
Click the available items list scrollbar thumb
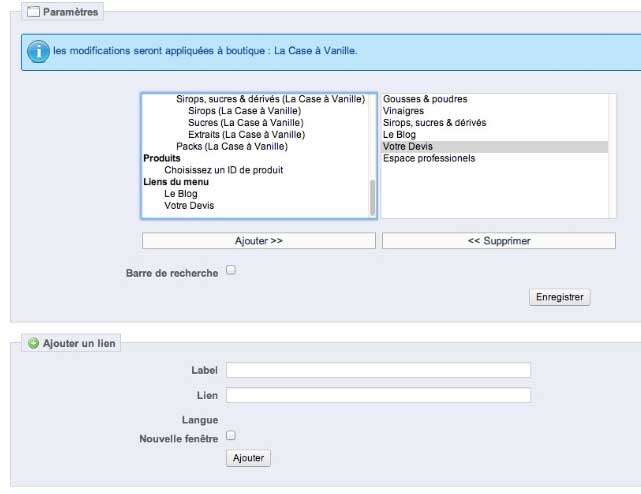pos(372,198)
